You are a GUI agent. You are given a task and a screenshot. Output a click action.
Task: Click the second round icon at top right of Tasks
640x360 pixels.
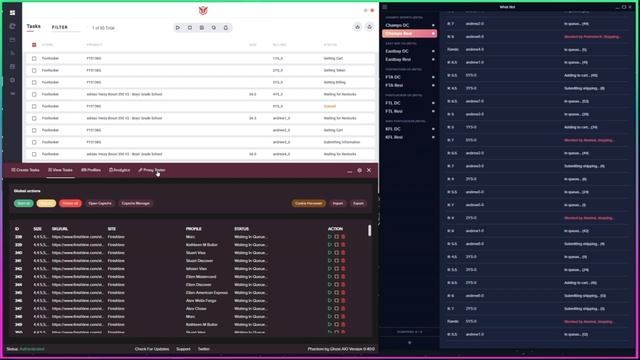click(369, 27)
